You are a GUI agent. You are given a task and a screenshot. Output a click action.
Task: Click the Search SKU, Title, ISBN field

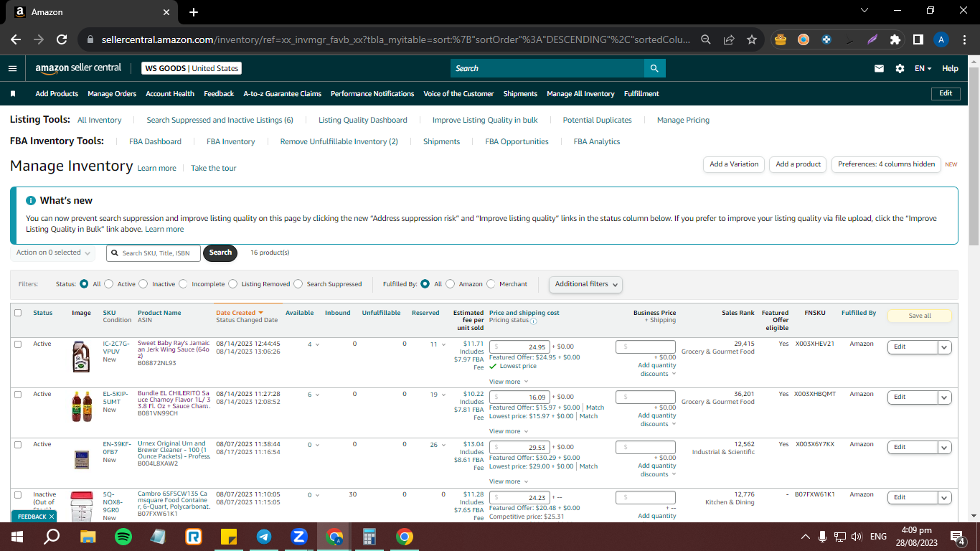click(x=154, y=253)
